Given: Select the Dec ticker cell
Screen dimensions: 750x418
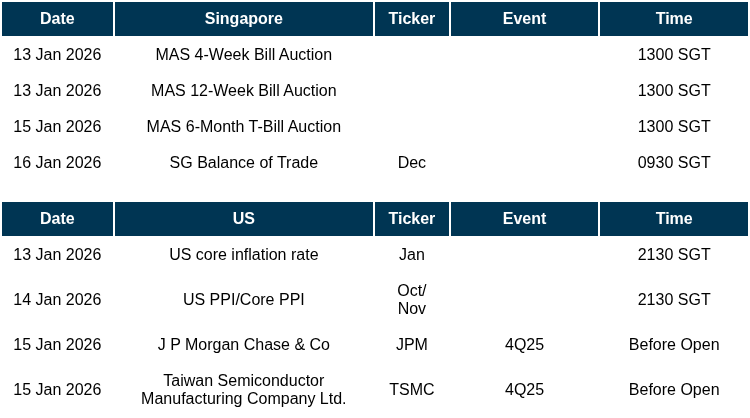Looking at the screenshot, I should pyautogui.click(x=411, y=163).
